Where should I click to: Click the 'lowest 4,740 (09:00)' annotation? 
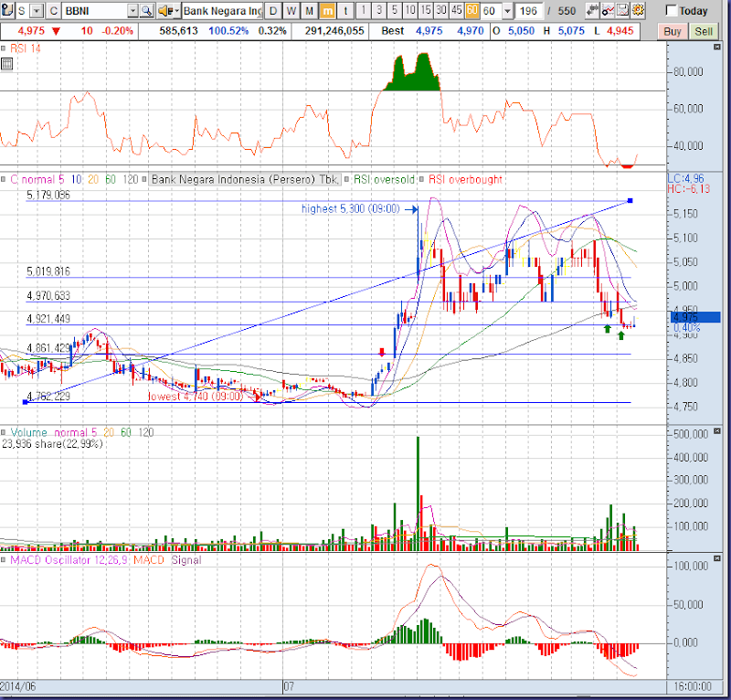196,397
